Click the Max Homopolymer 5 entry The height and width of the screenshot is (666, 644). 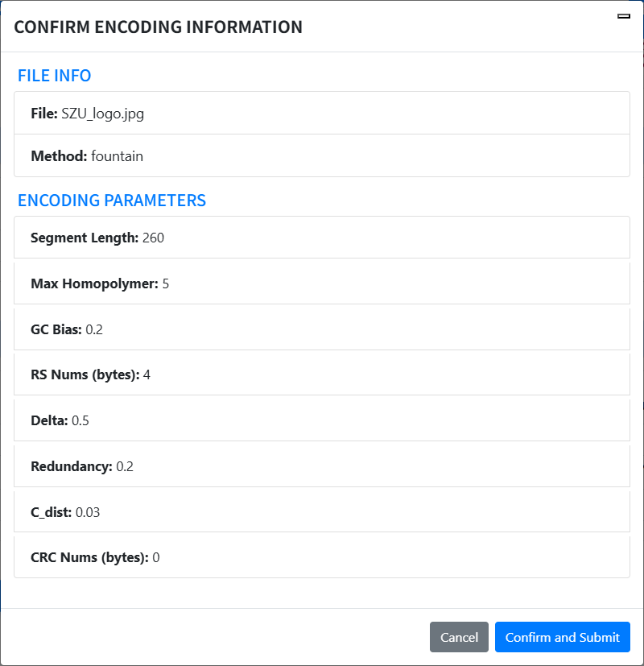321,283
